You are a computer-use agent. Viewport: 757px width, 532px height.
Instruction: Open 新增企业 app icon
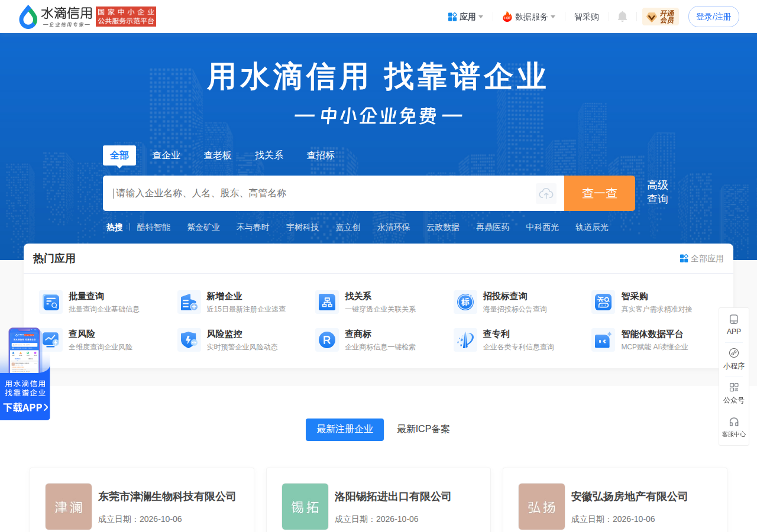189,302
